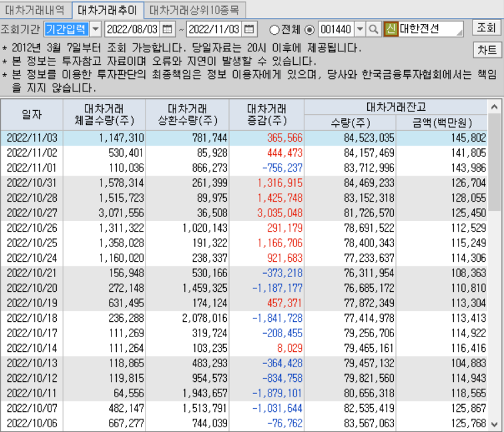Image resolution: width=504 pixels, height=432 pixels.
Task: Click the 조회기간 label
Action: point(20,29)
